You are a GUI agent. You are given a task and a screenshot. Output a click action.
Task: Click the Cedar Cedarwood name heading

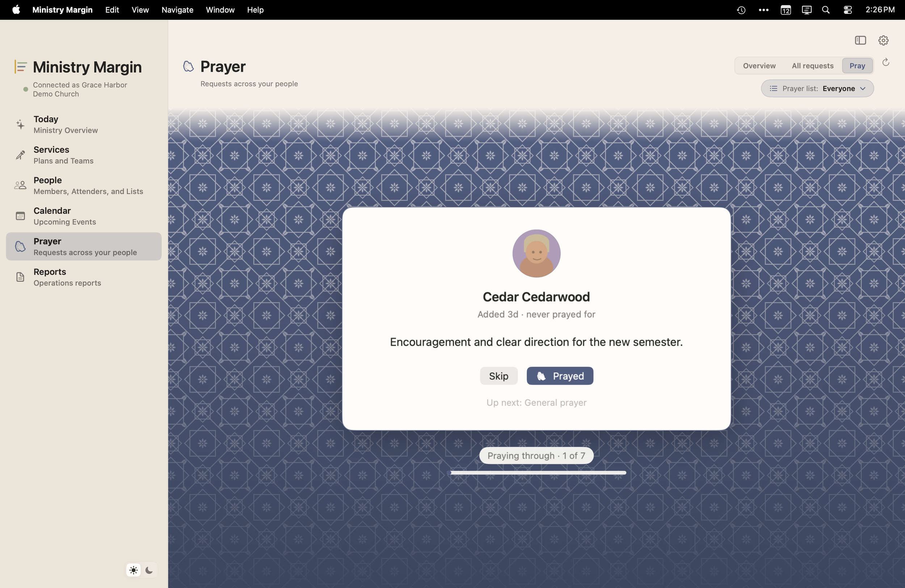click(536, 297)
